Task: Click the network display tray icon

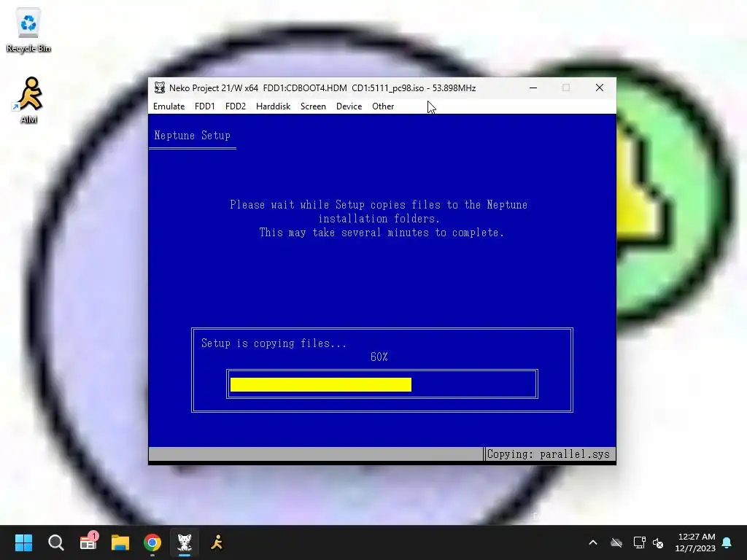Action: click(x=639, y=542)
